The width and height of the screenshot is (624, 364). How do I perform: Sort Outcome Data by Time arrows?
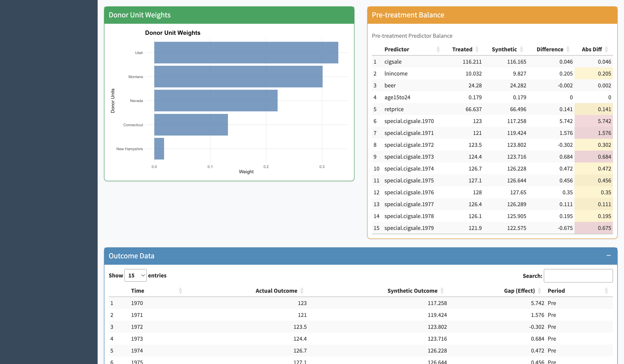[x=180, y=291]
